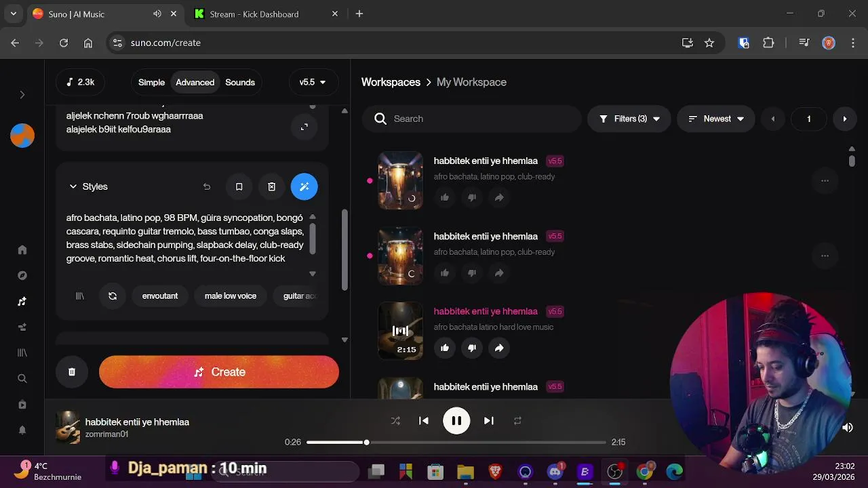The image size is (868, 488).
Task: Open the Workspaces breadcrumb link
Action: click(x=391, y=82)
